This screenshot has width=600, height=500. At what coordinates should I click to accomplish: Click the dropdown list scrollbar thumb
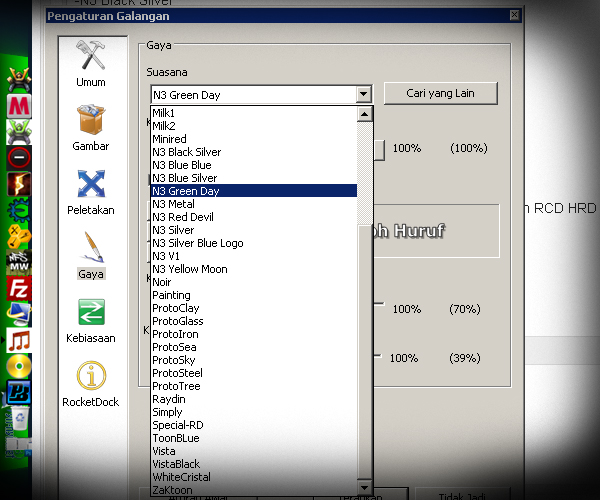(x=365, y=352)
